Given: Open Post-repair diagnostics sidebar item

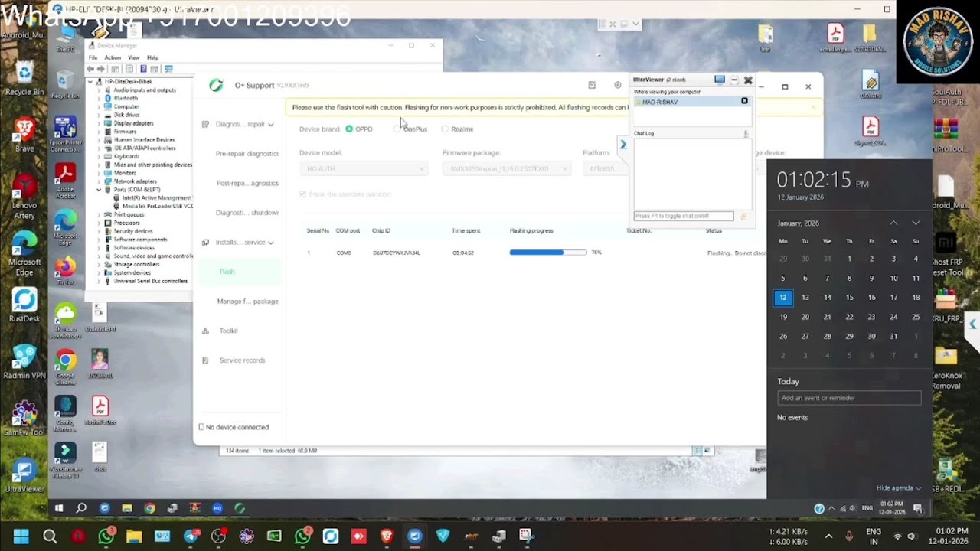Looking at the screenshot, I should [x=247, y=184].
